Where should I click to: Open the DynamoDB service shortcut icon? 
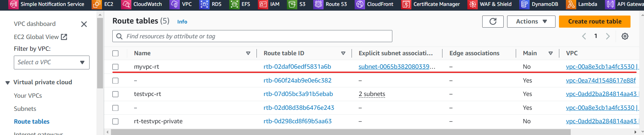click(x=524, y=4)
